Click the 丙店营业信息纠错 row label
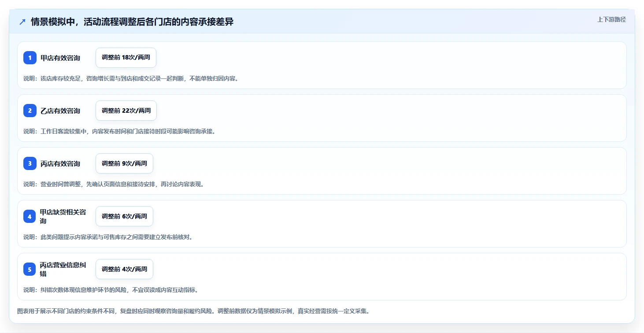This screenshot has height=333, width=644. [x=63, y=269]
